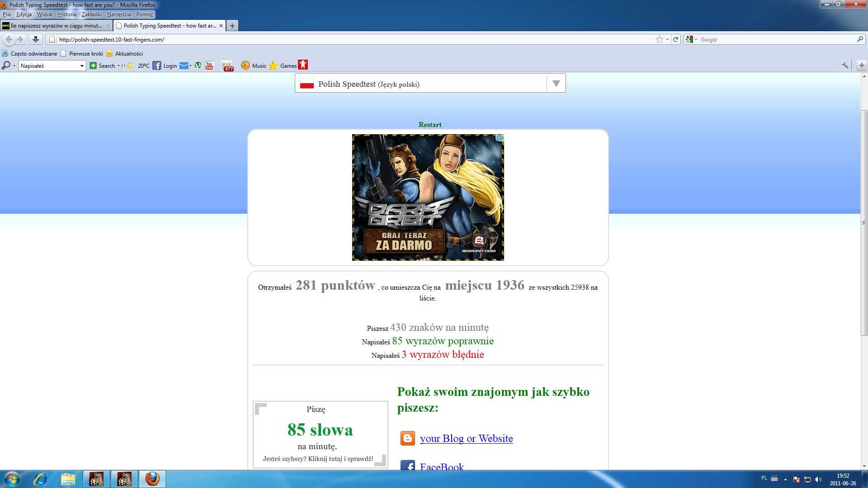868x488 pixels.
Task: Open Internet Explorer from the taskbar
Action: click(40, 479)
